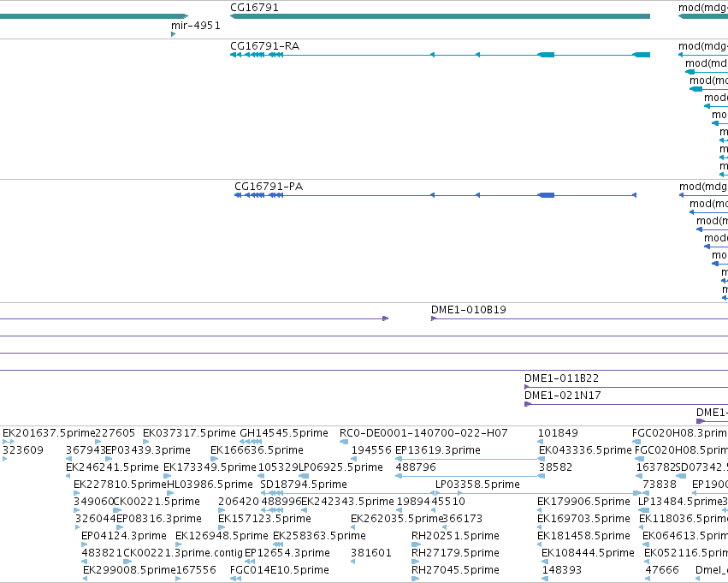Select EST EP08316.3prime
Image resolution: width=728 pixels, height=583 pixels.
(159, 519)
